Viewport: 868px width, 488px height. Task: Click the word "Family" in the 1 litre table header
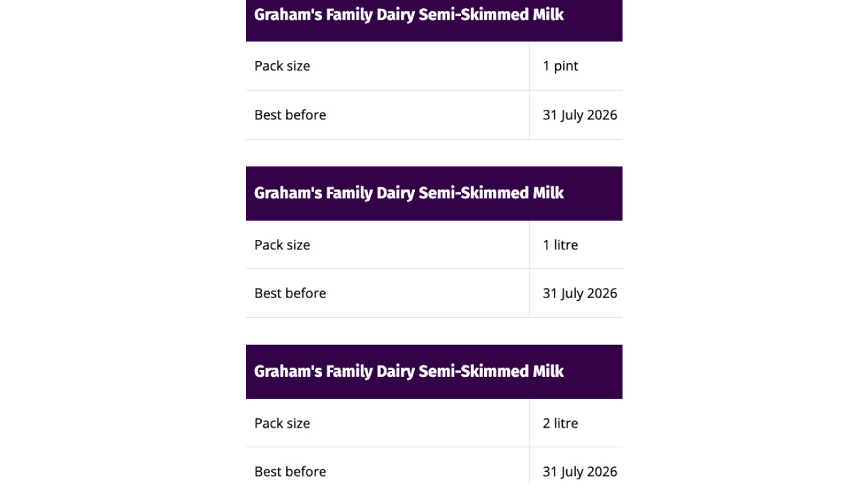(x=349, y=193)
